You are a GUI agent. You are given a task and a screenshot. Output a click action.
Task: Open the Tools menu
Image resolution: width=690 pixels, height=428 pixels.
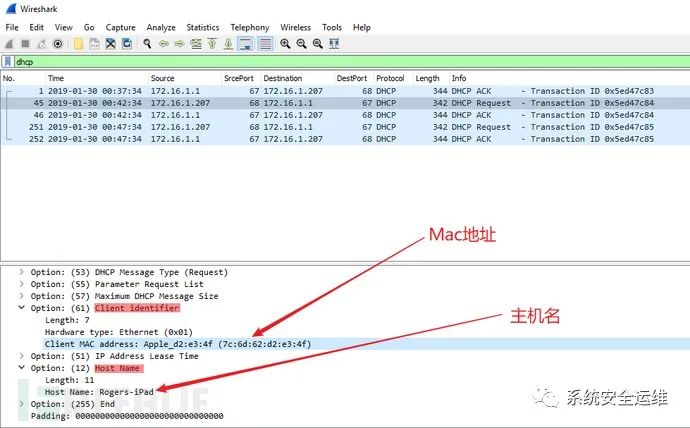[x=332, y=27]
